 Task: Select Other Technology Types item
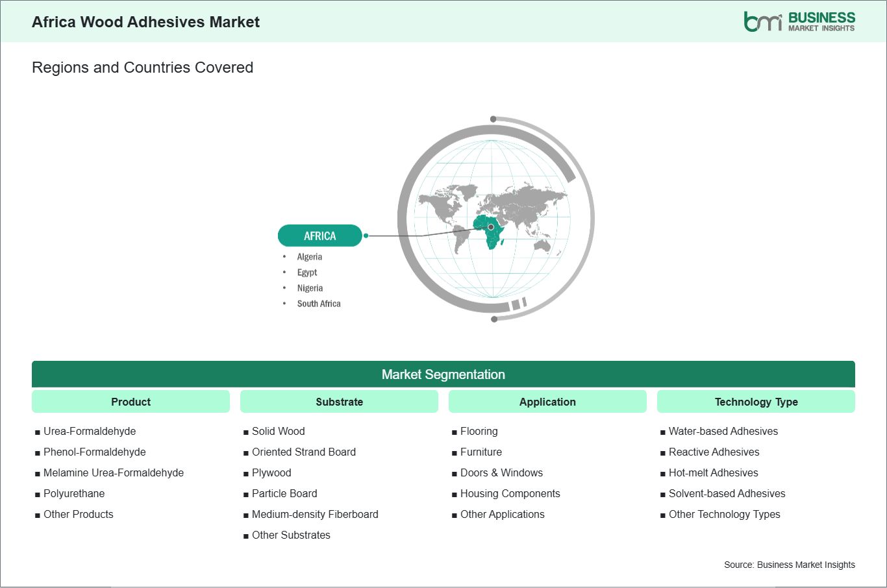724,514
